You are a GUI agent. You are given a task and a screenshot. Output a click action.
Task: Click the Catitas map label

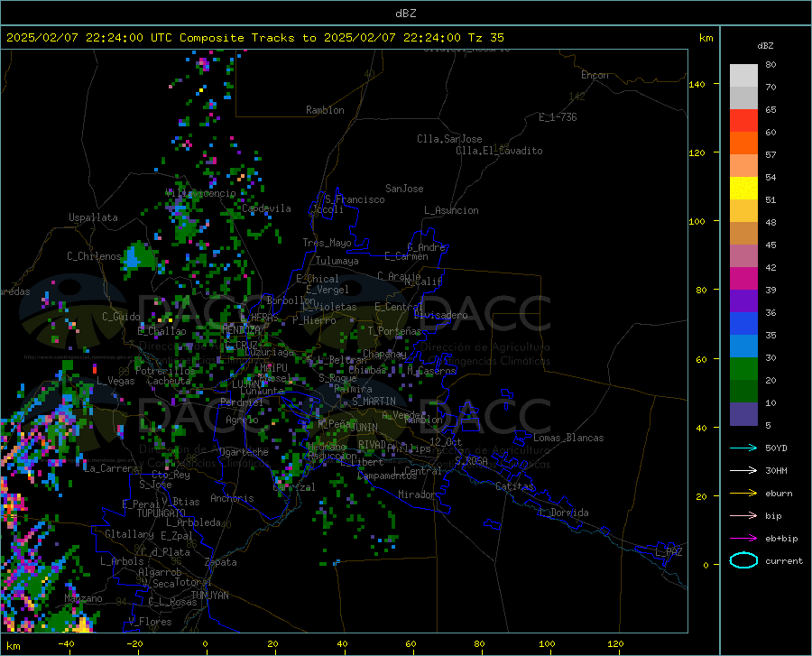point(514,486)
